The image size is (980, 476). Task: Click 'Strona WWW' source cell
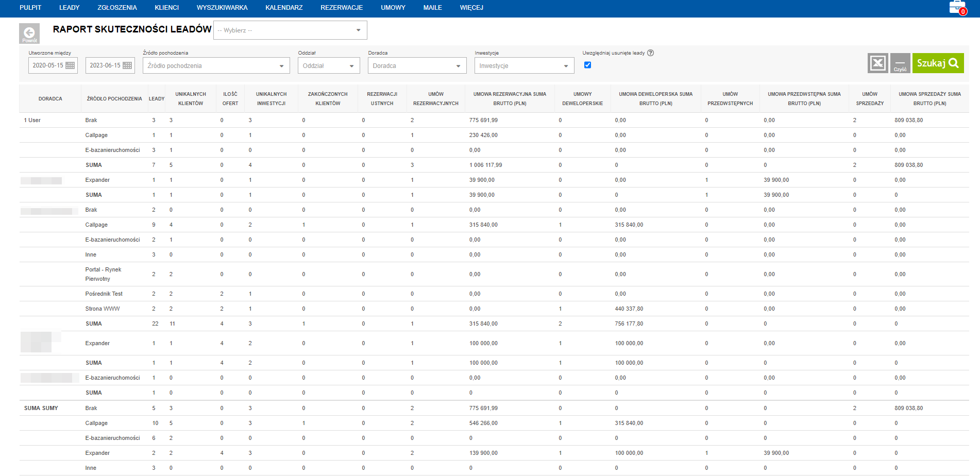pos(103,309)
